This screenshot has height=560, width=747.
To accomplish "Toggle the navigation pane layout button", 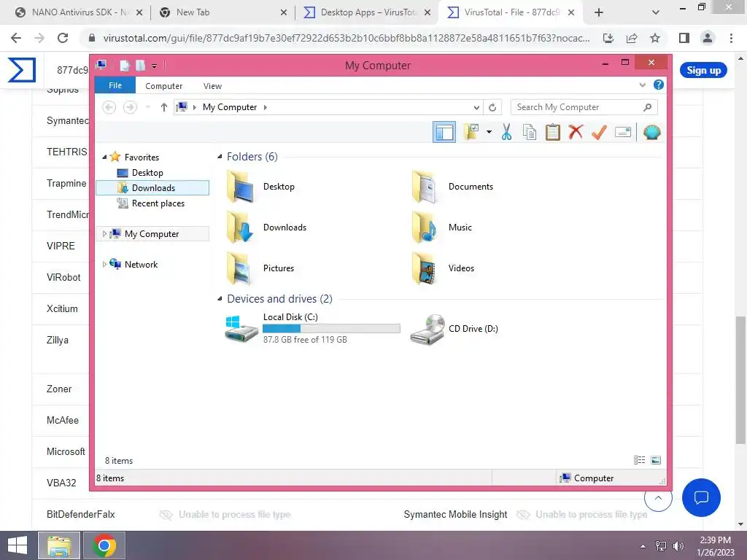I will [444, 133].
